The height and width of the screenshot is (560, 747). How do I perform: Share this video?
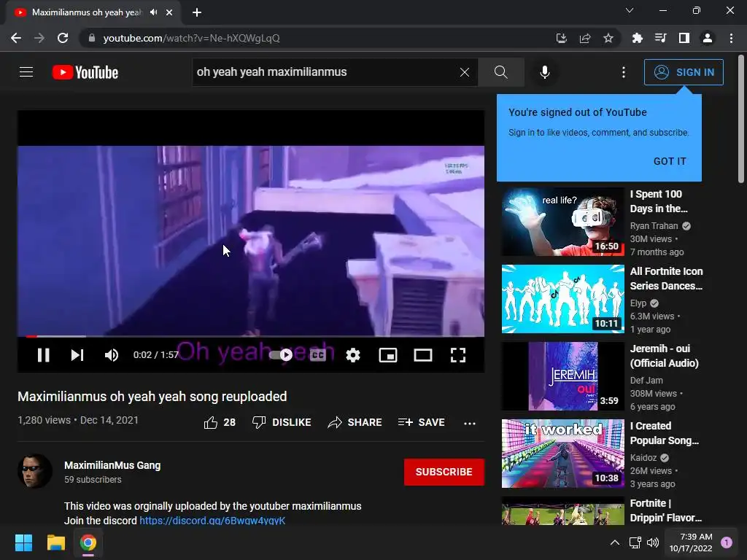[355, 422]
